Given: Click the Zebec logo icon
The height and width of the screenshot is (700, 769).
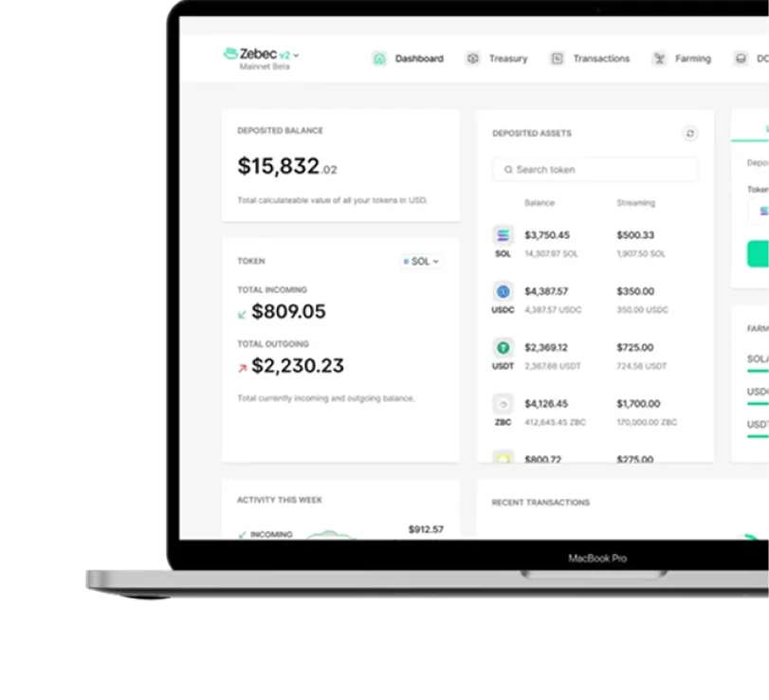Looking at the screenshot, I should [230, 54].
